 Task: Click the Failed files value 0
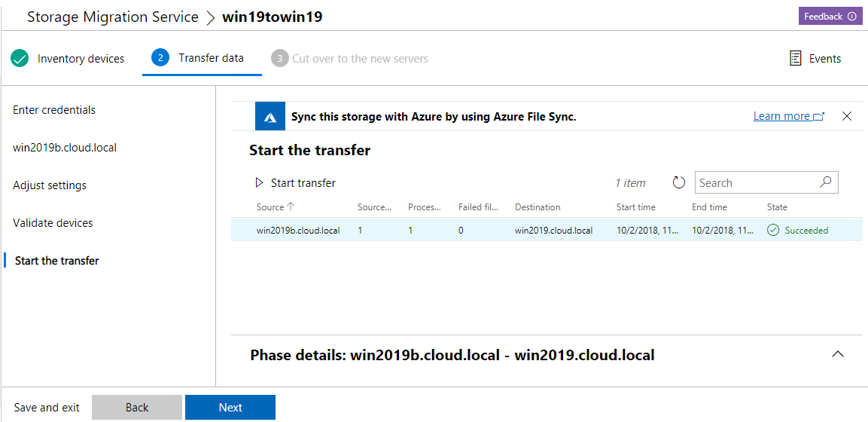pyautogui.click(x=461, y=231)
